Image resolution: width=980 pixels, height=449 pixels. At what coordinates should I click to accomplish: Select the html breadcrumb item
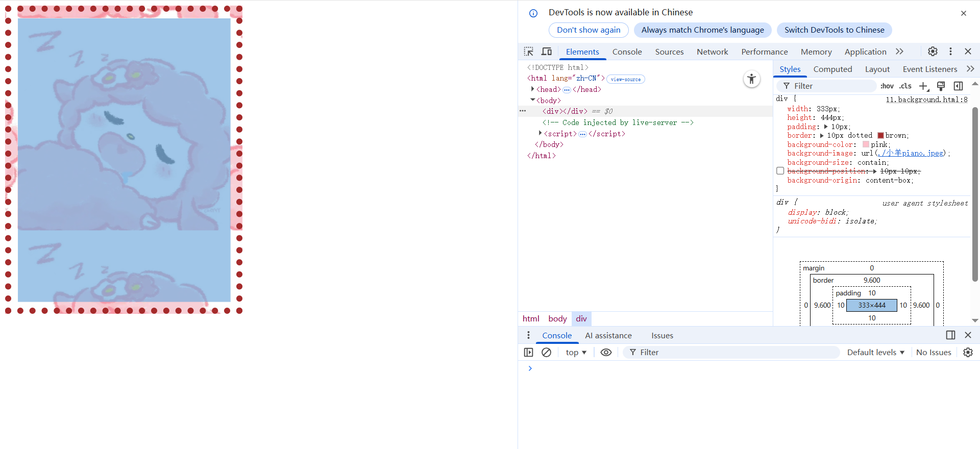pyautogui.click(x=531, y=319)
